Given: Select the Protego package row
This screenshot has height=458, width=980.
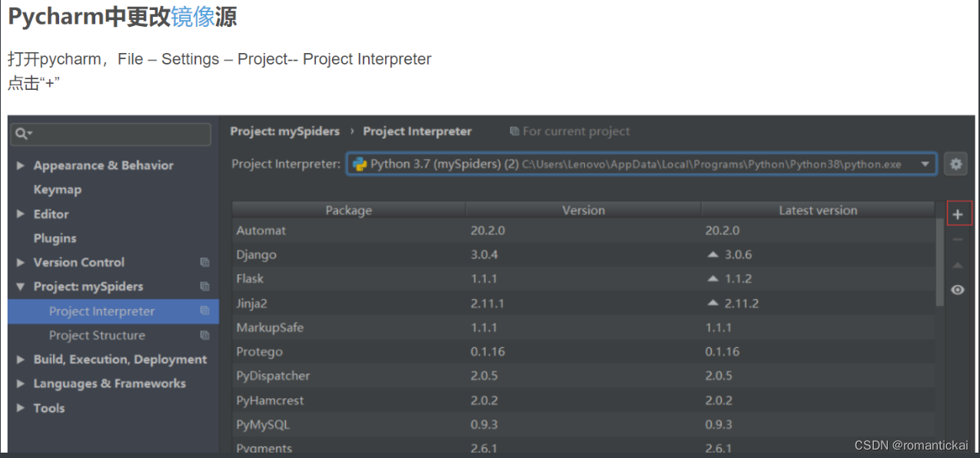Looking at the screenshot, I should tap(583, 351).
